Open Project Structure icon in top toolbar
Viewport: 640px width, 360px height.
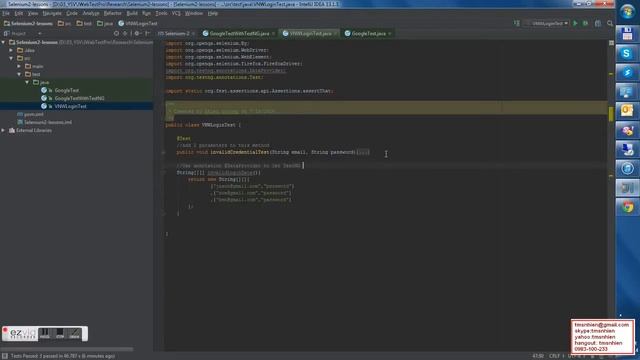tap(598, 23)
